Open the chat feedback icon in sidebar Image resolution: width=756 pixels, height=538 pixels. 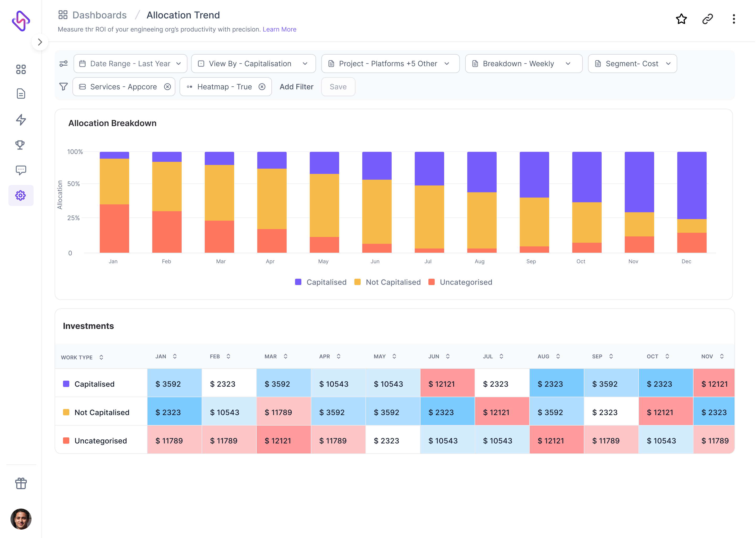(x=21, y=170)
